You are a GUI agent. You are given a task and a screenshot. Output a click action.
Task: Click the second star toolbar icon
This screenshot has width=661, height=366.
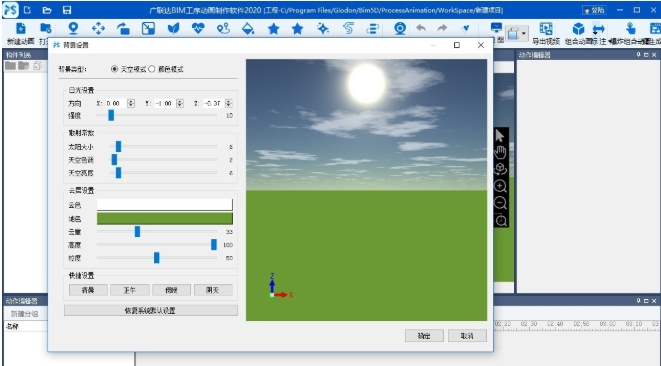pos(298,29)
